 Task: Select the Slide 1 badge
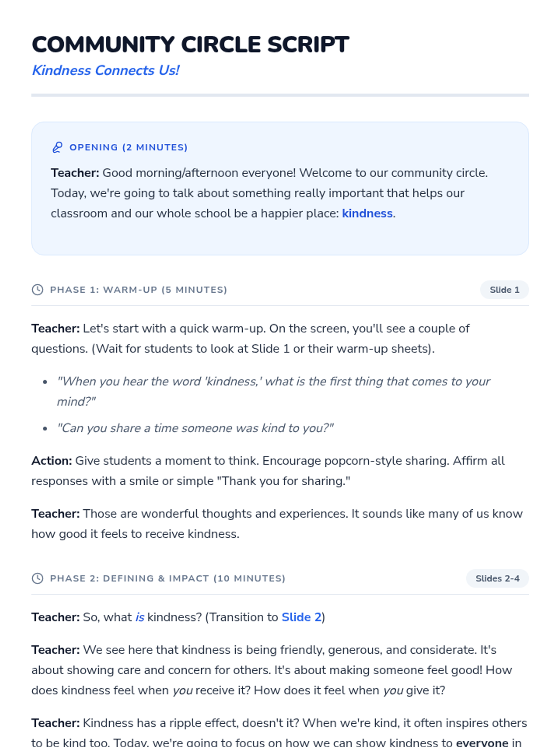click(x=504, y=290)
